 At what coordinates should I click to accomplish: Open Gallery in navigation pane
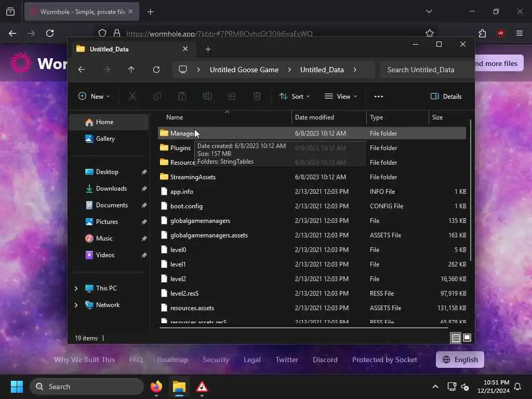coord(109,138)
